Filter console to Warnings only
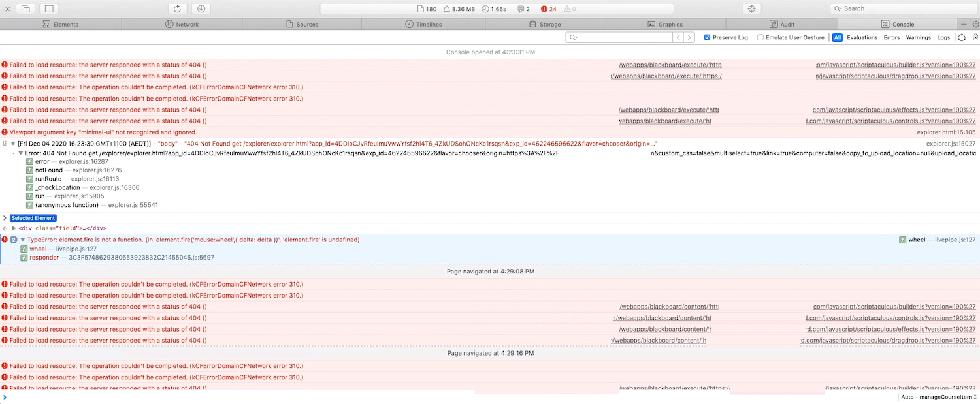This screenshot has width=980, height=404. (919, 37)
